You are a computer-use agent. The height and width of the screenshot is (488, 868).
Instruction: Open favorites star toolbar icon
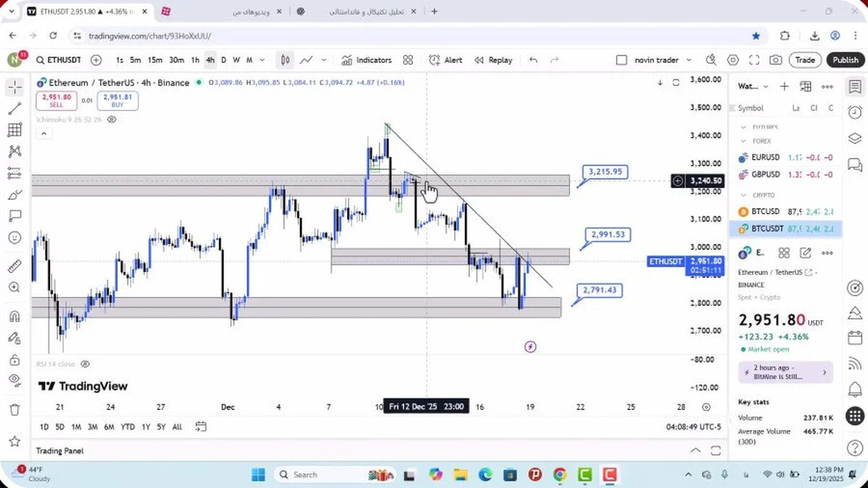14,440
